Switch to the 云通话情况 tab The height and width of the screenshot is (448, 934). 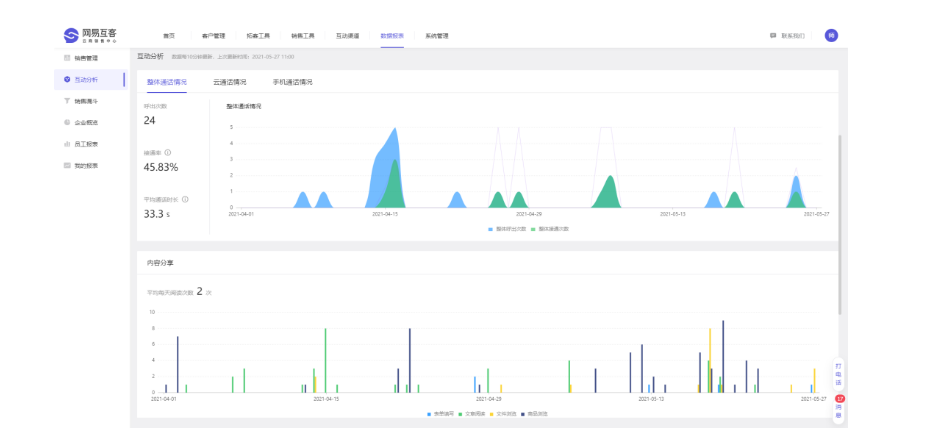coord(229,82)
